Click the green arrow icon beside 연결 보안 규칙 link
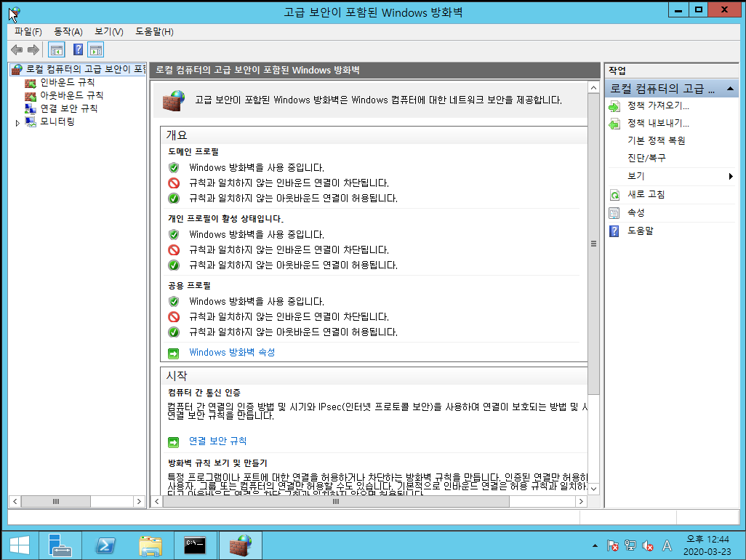The image size is (746, 560). tap(174, 442)
